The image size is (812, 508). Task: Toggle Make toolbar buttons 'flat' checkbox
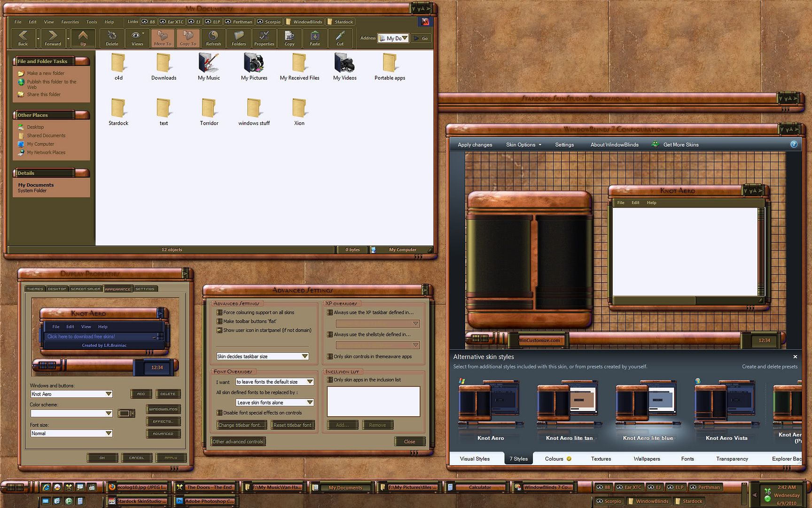(x=219, y=321)
